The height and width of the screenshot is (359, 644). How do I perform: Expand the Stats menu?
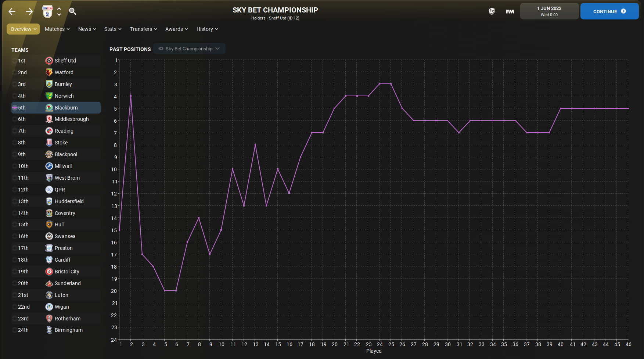tap(113, 29)
